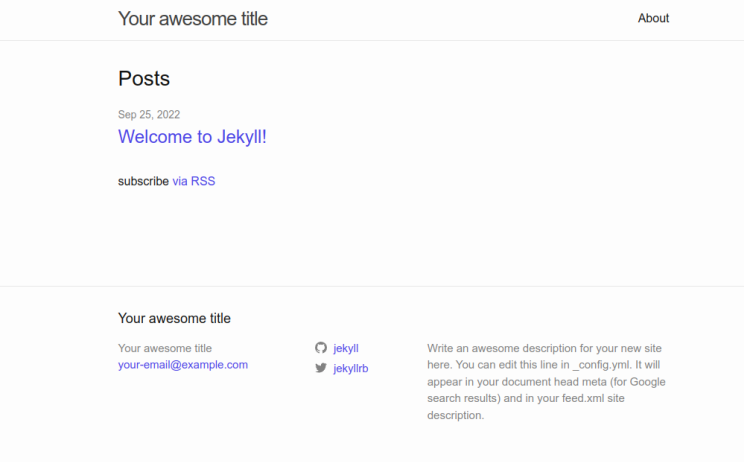Click the '_config.yml' text in footer description
744x462 pixels.
click(x=601, y=365)
